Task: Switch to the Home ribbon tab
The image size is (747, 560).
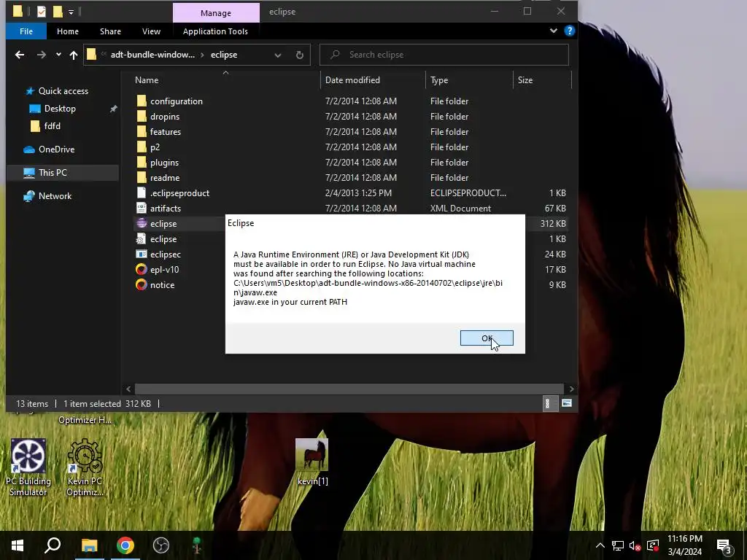Action: [x=68, y=31]
